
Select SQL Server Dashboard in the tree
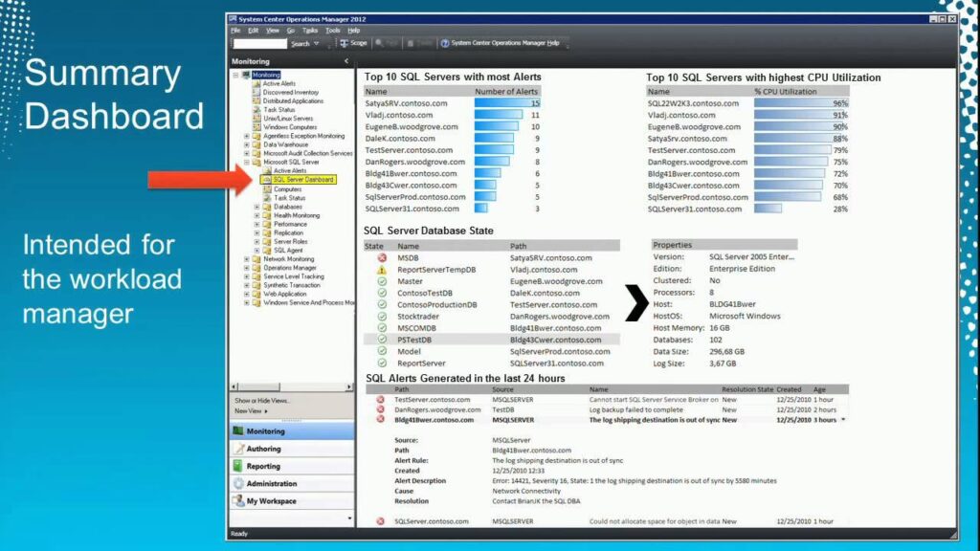pos(302,180)
